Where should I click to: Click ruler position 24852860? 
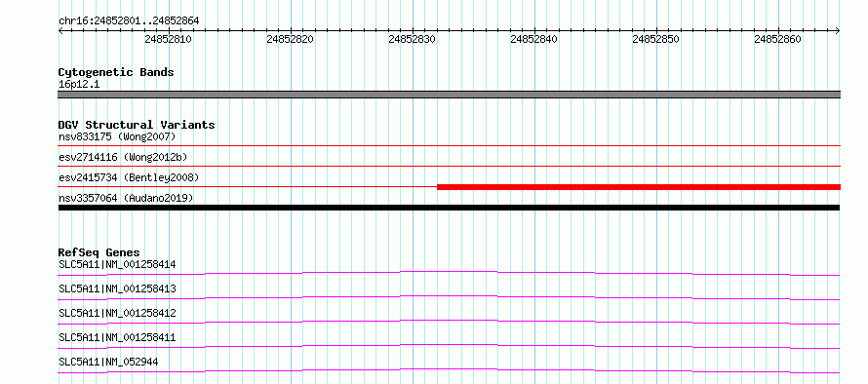777,39
